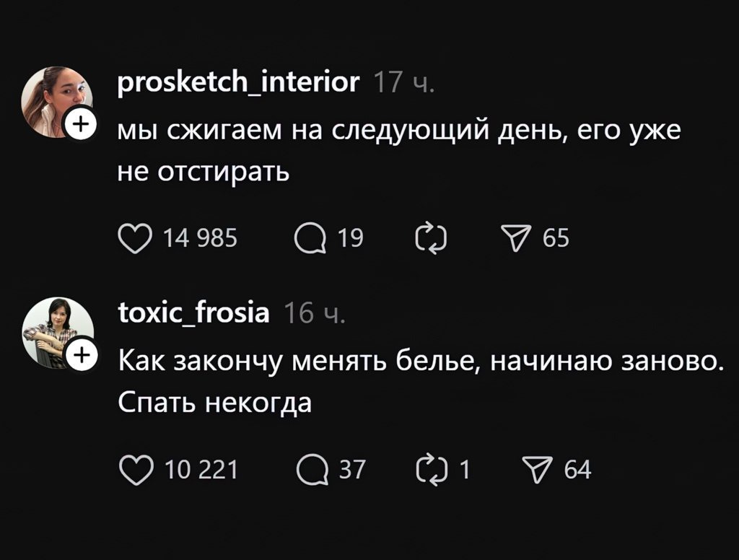Follow prosketch_interior using the plus badge
Screen dimensions: 739x560
pyautogui.click(x=82, y=124)
